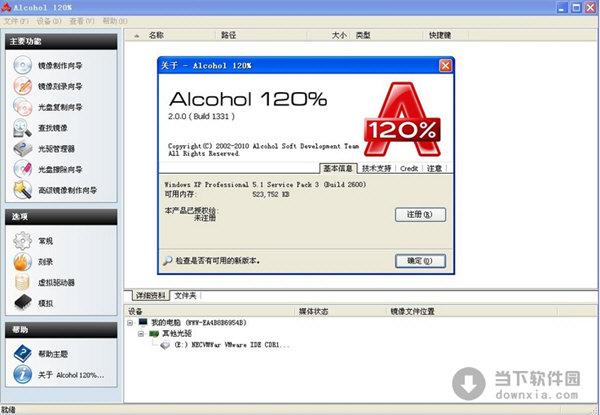Screen dimensions: 600x415
Task: Click the 主要功能 panel header
Action: point(61,41)
